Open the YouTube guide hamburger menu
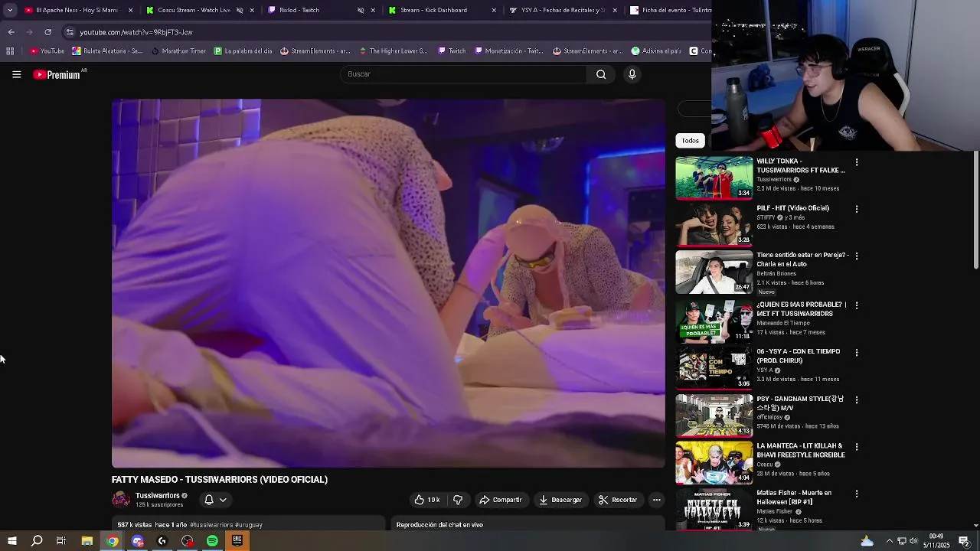This screenshot has height=551, width=980. [16, 74]
